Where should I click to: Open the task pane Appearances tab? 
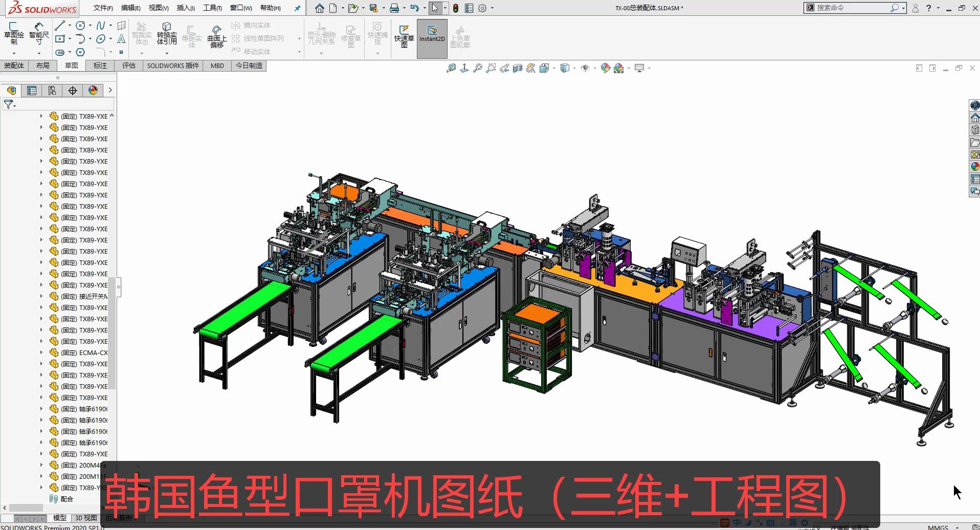[x=975, y=167]
